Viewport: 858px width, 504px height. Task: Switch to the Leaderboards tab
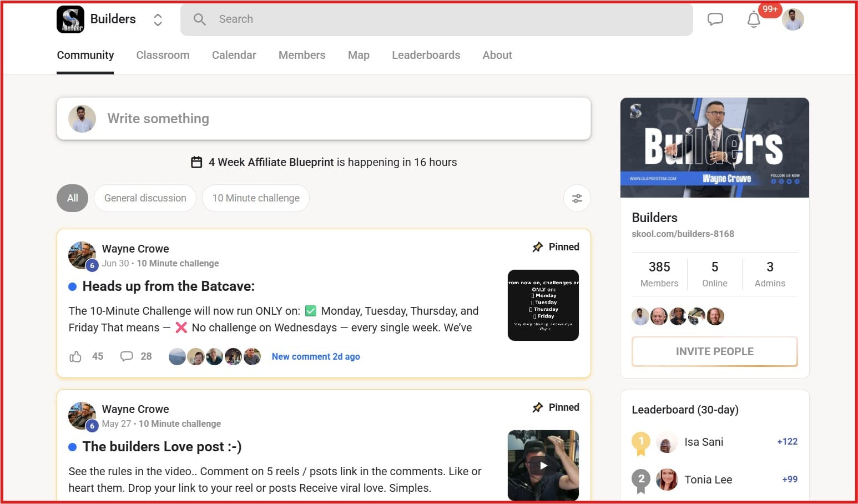point(426,55)
